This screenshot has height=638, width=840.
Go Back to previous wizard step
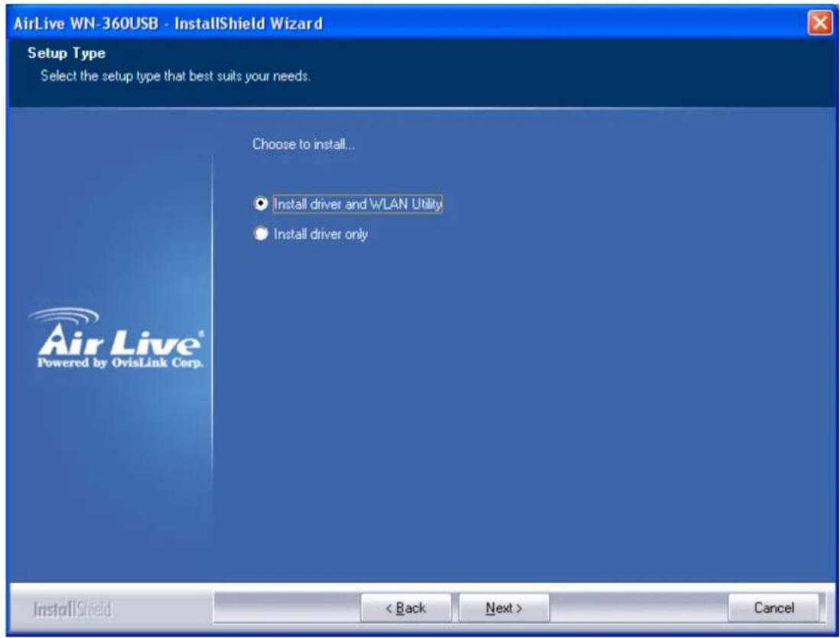click(x=405, y=608)
